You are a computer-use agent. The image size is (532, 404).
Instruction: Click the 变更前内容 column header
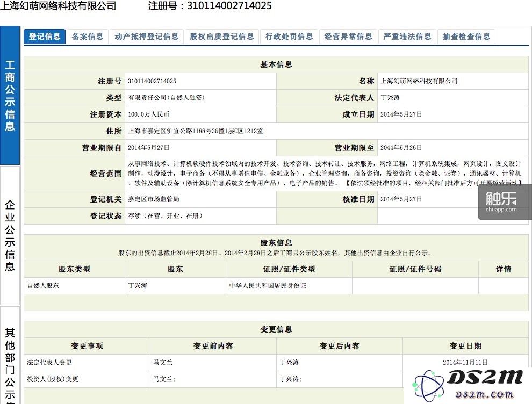tap(213, 345)
